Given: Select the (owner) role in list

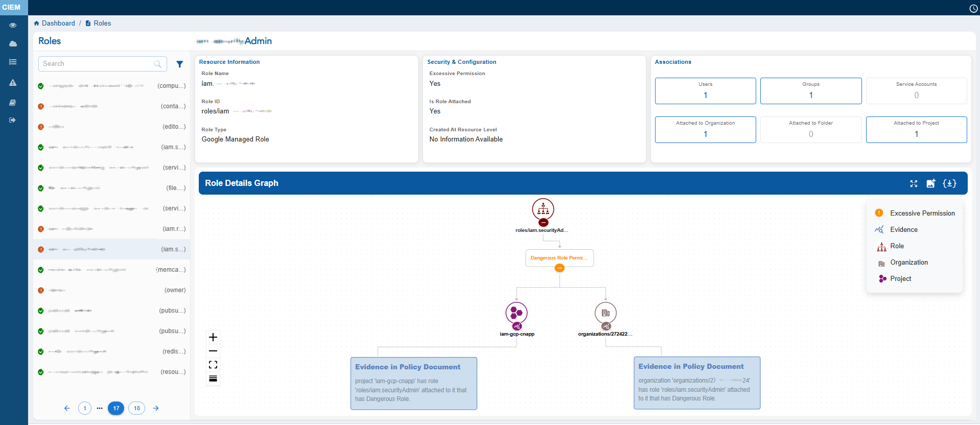Looking at the screenshot, I should pos(111,290).
